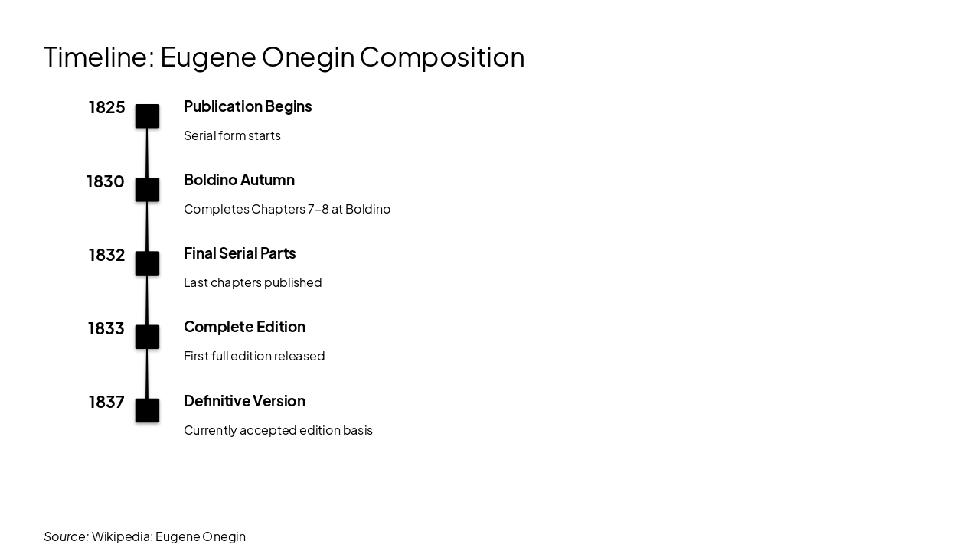Select the "Final Serial Parts" heading

coord(240,253)
